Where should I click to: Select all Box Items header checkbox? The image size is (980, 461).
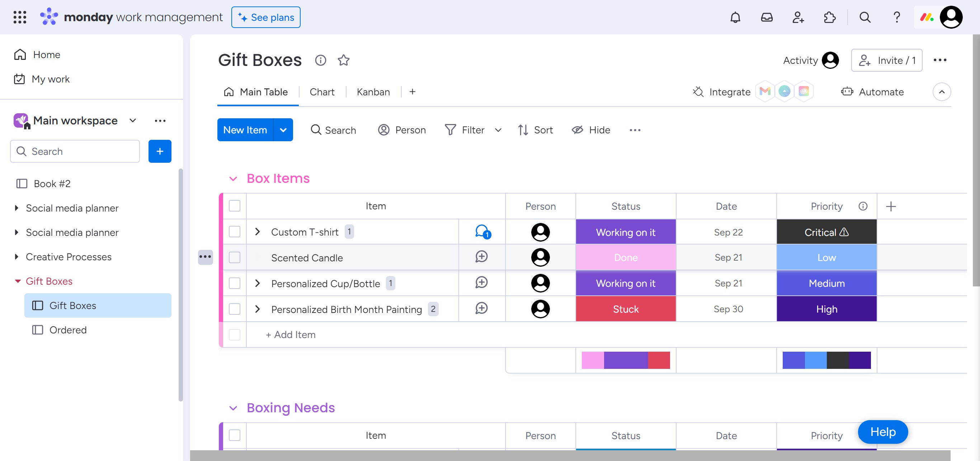[x=235, y=206]
